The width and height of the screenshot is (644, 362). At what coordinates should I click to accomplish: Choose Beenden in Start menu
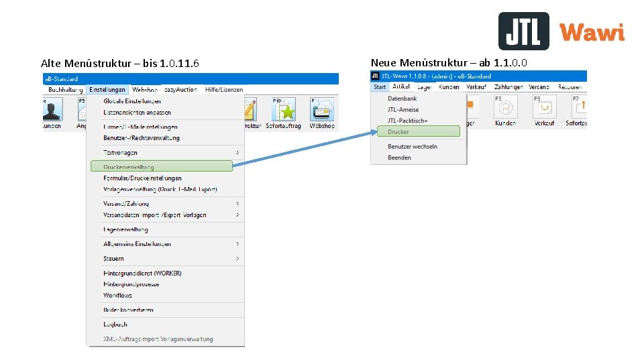coord(399,158)
